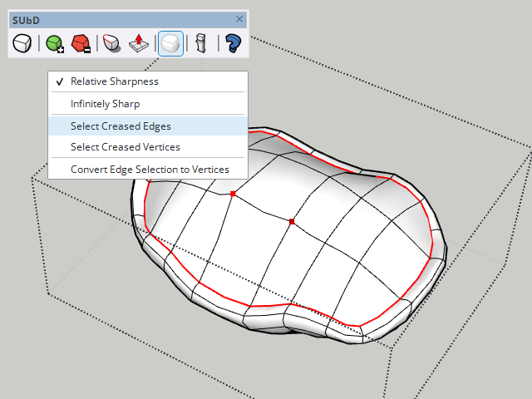
Task: Click the red creased vertex at mesh center
Action: pyautogui.click(x=292, y=222)
